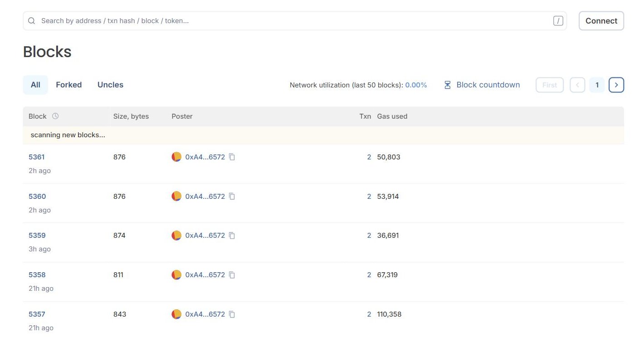644x337 pixels.
Task: Copy poster address for block 5361
Action: tap(232, 157)
